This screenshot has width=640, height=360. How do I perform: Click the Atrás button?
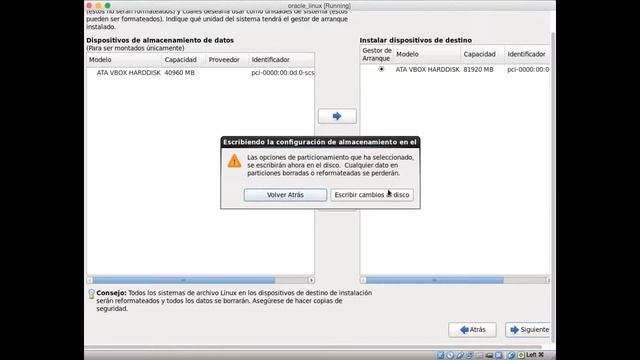pos(472,329)
